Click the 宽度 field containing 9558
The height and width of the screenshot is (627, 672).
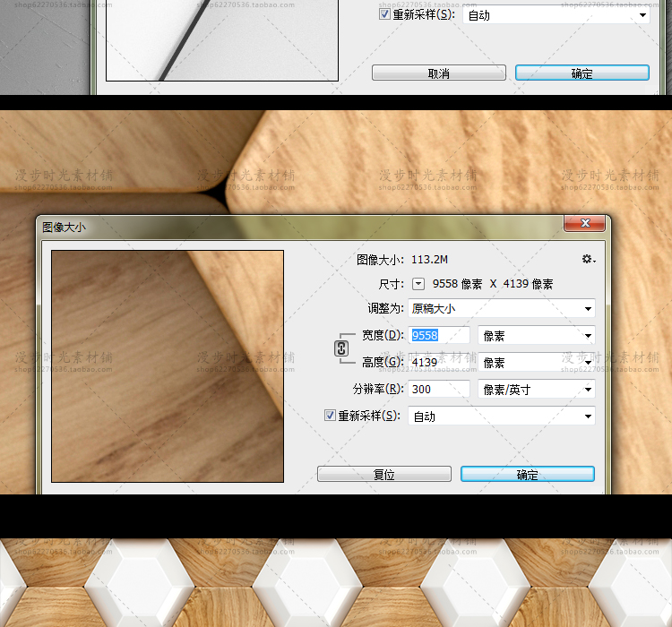pyautogui.click(x=439, y=336)
